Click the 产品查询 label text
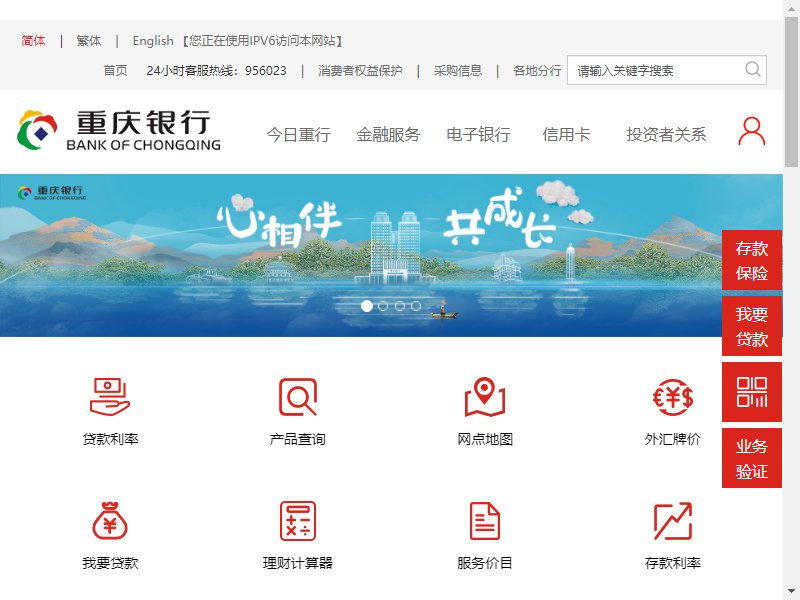The image size is (800, 600). pos(297,439)
